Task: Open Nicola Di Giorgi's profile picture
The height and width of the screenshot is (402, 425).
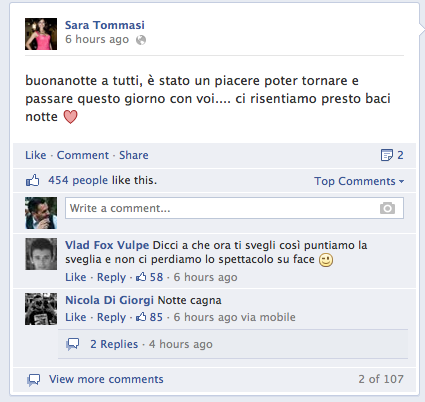Action: click(41, 309)
